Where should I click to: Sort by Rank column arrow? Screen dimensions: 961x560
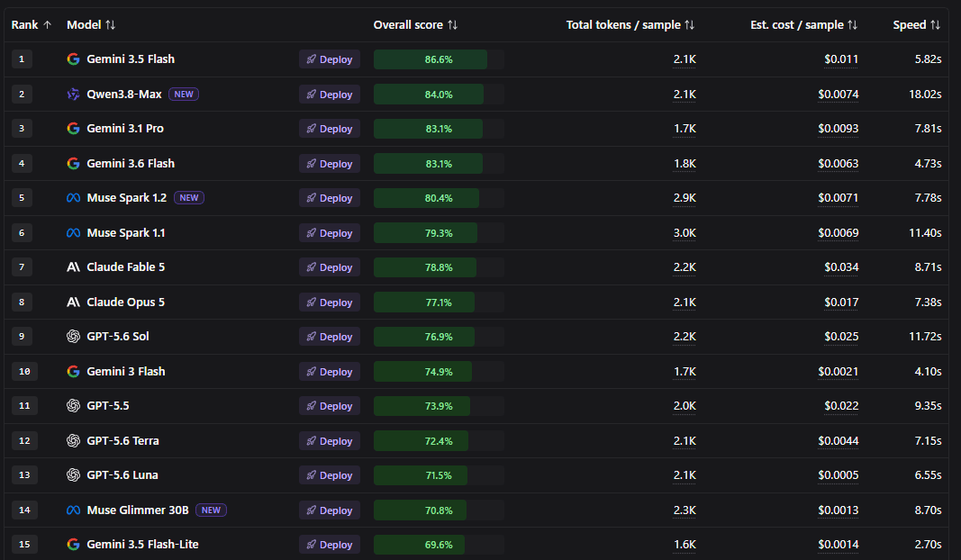pyautogui.click(x=47, y=25)
